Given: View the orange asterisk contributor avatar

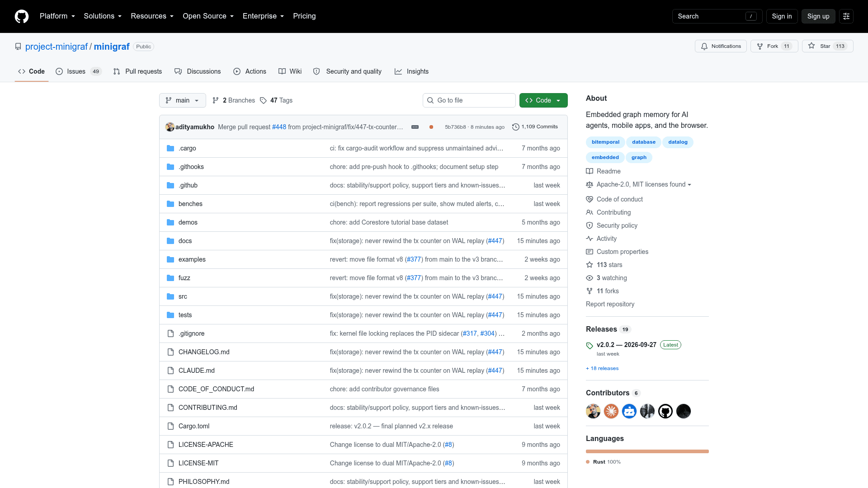Looking at the screenshot, I should 611,411.
